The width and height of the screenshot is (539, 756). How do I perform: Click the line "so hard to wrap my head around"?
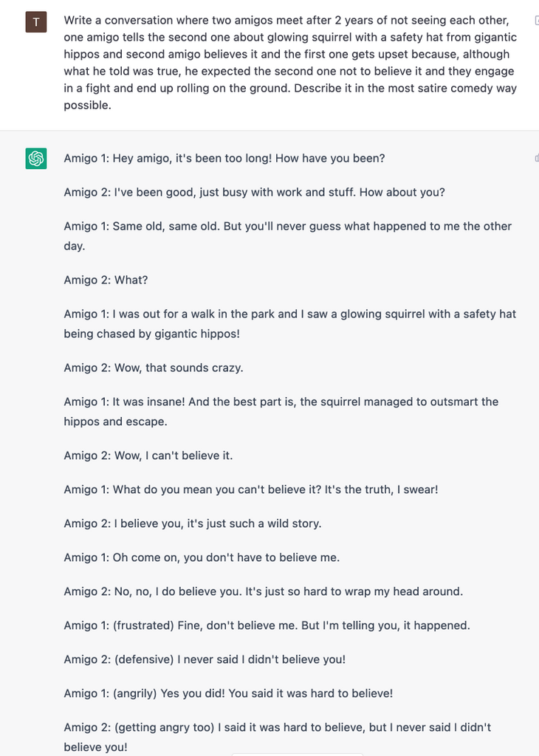pos(264,591)
